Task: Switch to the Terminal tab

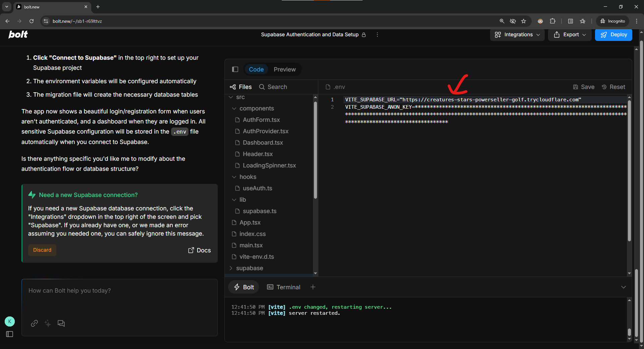Action: pos(284,287)
